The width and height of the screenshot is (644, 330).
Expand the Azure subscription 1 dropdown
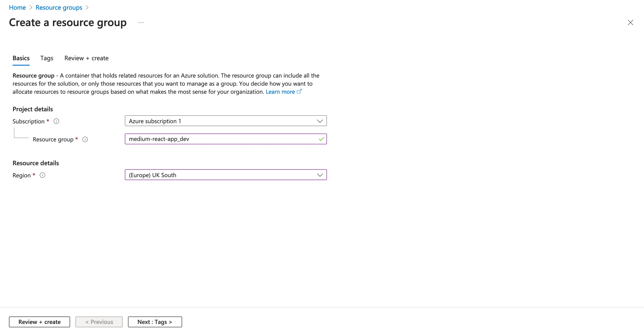tap(220, 121)
